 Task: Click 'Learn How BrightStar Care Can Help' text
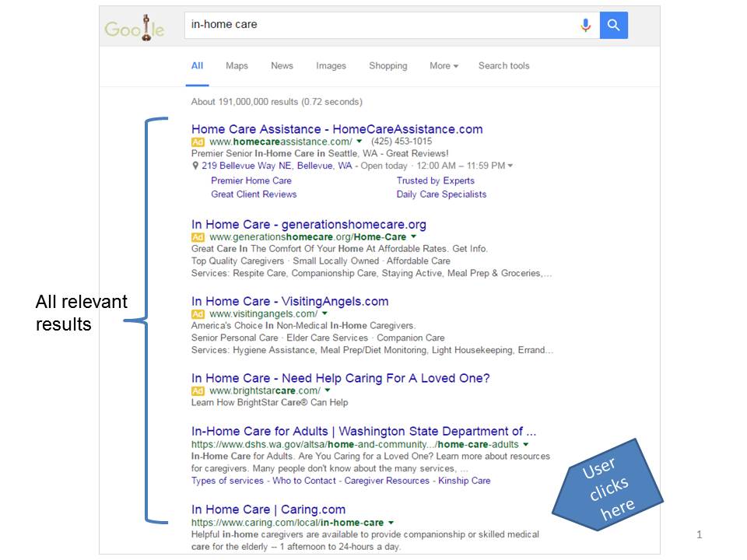click(270, 403)
